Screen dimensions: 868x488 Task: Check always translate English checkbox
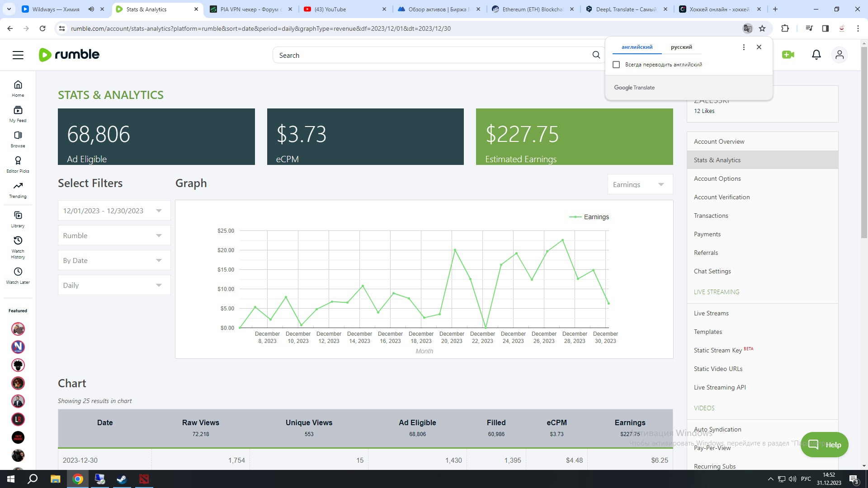(x=616, y=65)
